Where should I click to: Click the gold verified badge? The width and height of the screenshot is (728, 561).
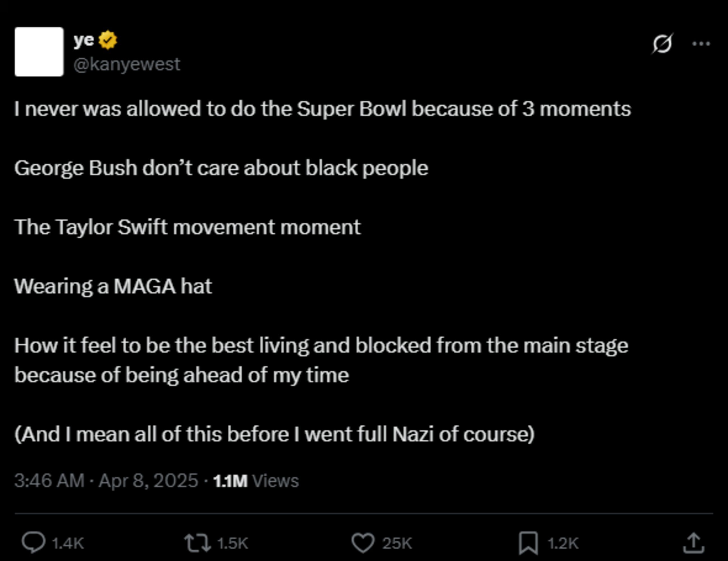point(108,40)
